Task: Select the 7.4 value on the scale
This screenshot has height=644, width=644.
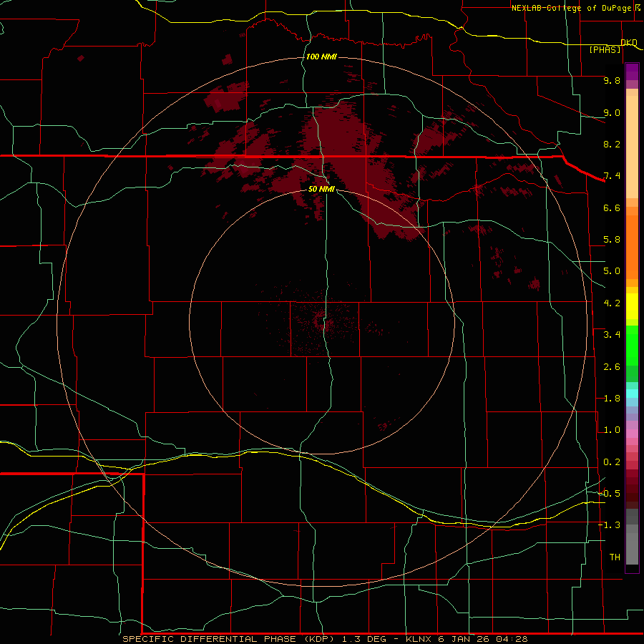Action: tap(612, 176)
